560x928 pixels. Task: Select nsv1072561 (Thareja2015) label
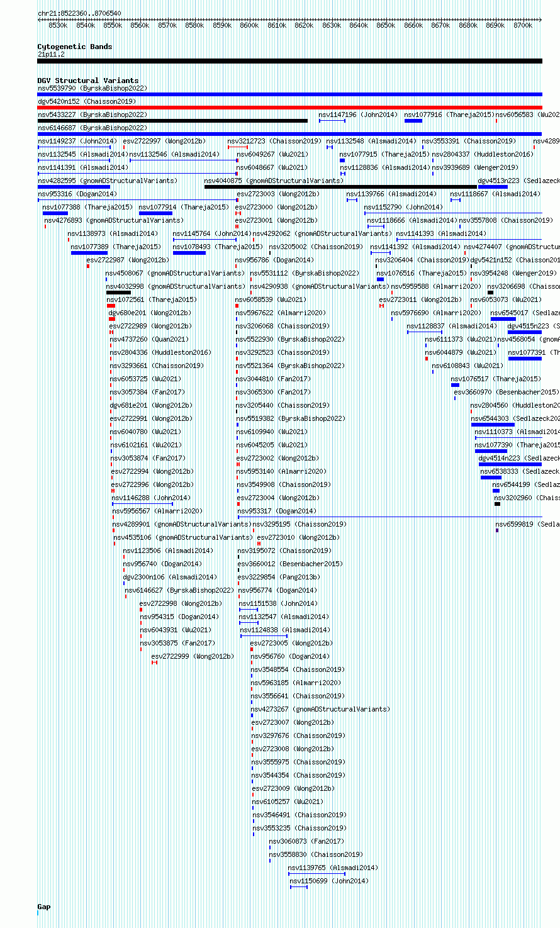tap(152, 299)
